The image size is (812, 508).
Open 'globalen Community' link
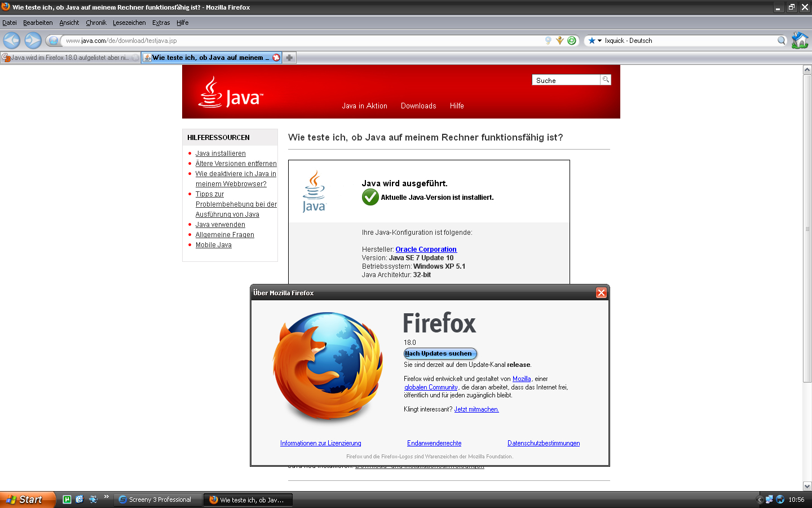pyautogui.click(x=431, y=387)
